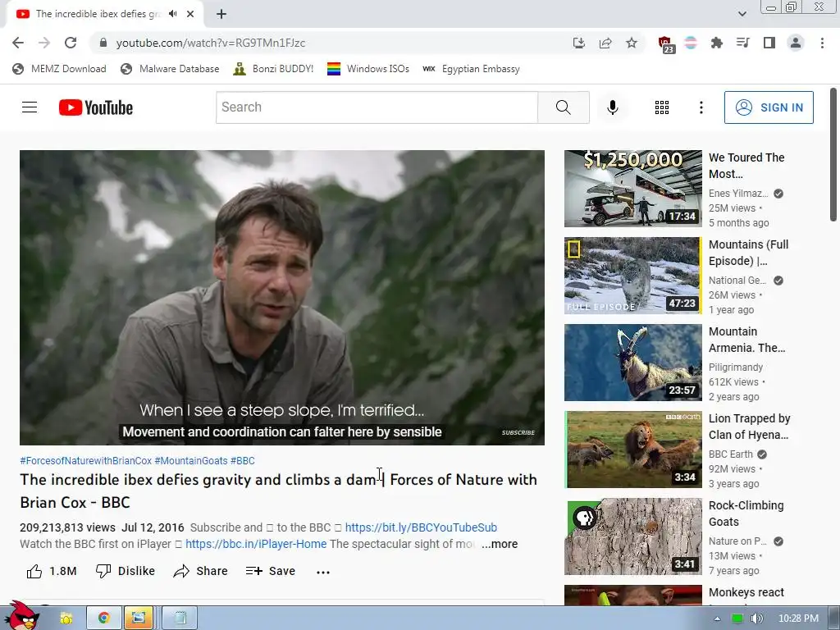The width and height of the screenshot is (840, 630).
Task: Click the Share arrow button
Action: coord(200,571)
